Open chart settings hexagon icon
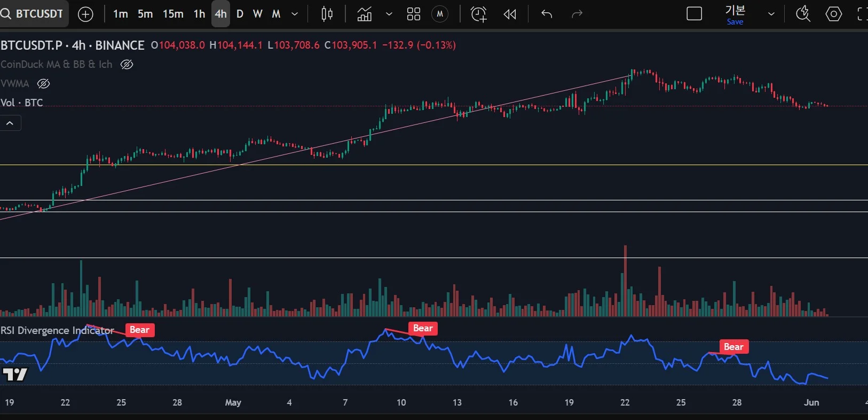The image size is (868, 420). [833, 14]
